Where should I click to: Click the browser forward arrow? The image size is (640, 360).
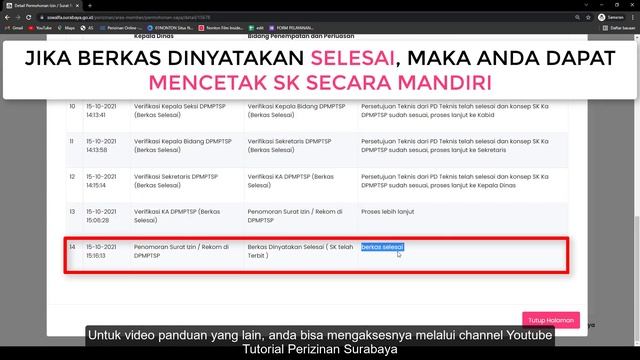coord(18,18)
